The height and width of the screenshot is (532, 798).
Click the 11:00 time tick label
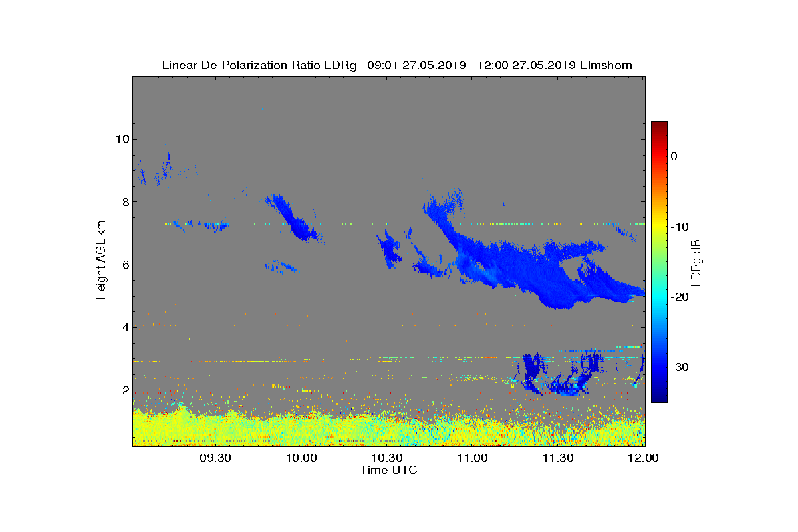coord(473,458)
